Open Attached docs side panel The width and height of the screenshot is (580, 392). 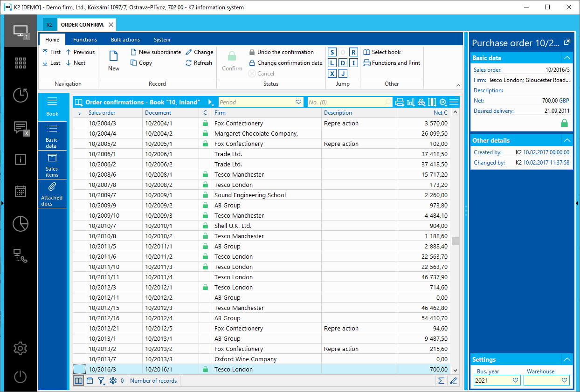pos(52,193)
